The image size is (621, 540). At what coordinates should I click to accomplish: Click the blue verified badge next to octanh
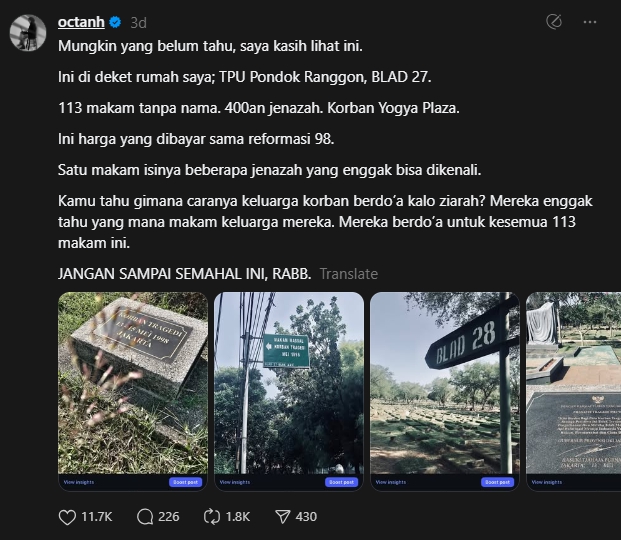point(115,22)
